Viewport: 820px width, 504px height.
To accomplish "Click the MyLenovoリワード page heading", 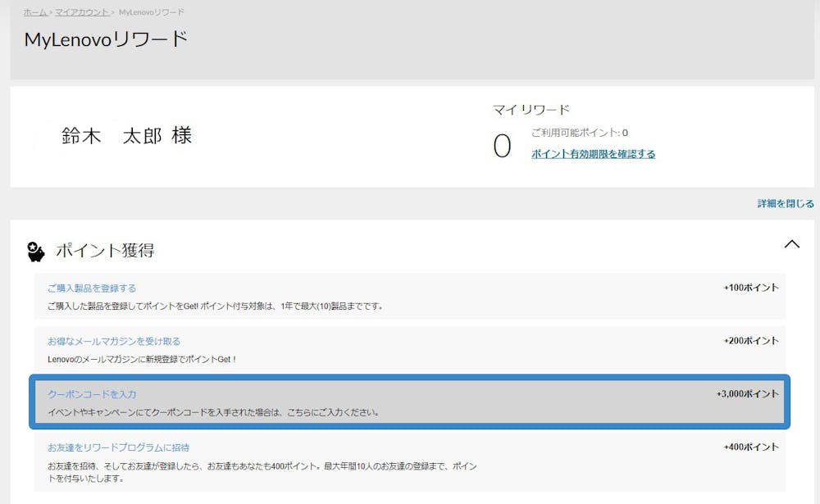I will coord(106,39).
